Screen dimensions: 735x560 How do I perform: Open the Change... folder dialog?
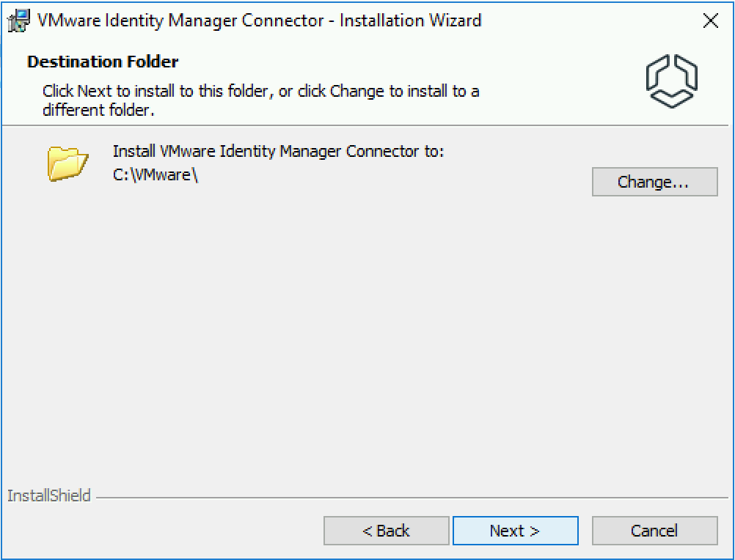coord(654,182)
